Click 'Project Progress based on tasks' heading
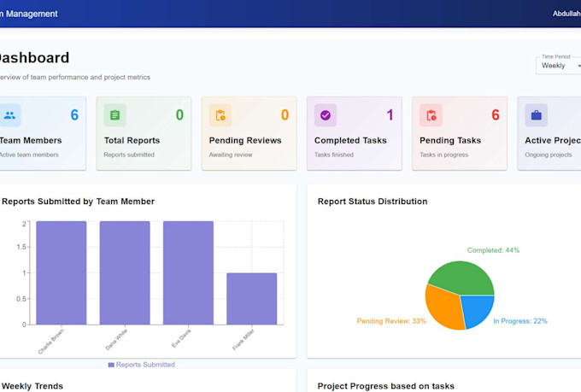 (385, 386)
